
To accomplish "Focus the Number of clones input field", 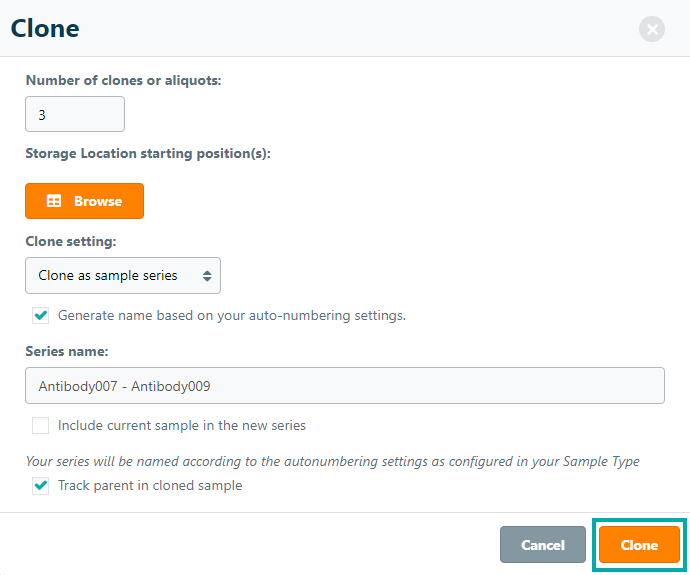I will [x=75, y=115].
